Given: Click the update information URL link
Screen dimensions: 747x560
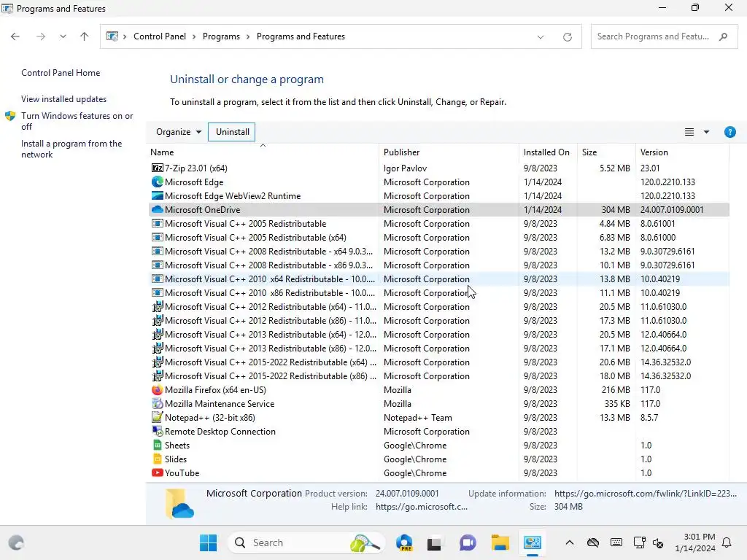Looking at the screenshot, I should pos(646,494).
